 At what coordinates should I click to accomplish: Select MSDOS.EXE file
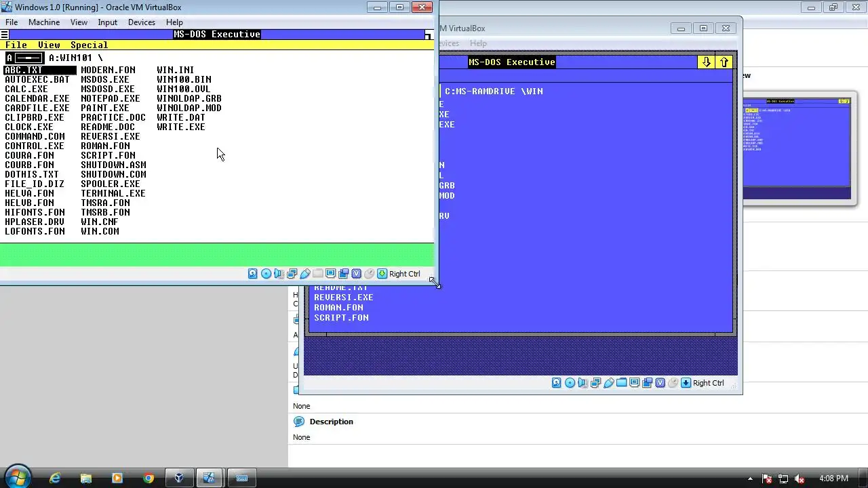[105, 79]
